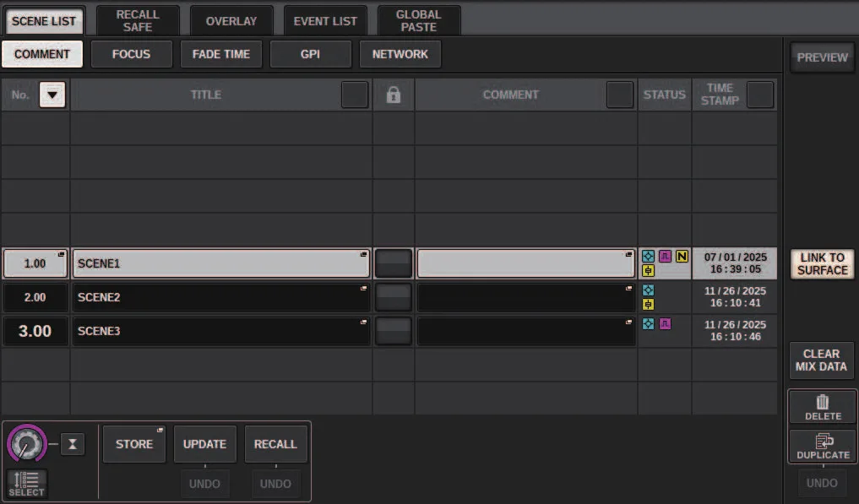Screen dimensions: 859x504
Task: Select the FOCUS view tab
Action: click(132, 54)
